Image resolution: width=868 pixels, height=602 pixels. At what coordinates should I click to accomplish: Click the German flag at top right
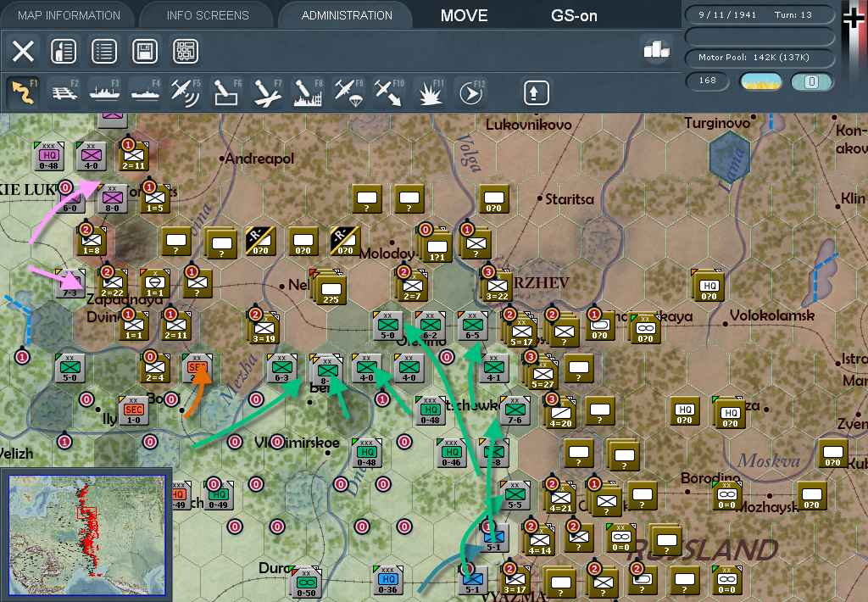855,55
